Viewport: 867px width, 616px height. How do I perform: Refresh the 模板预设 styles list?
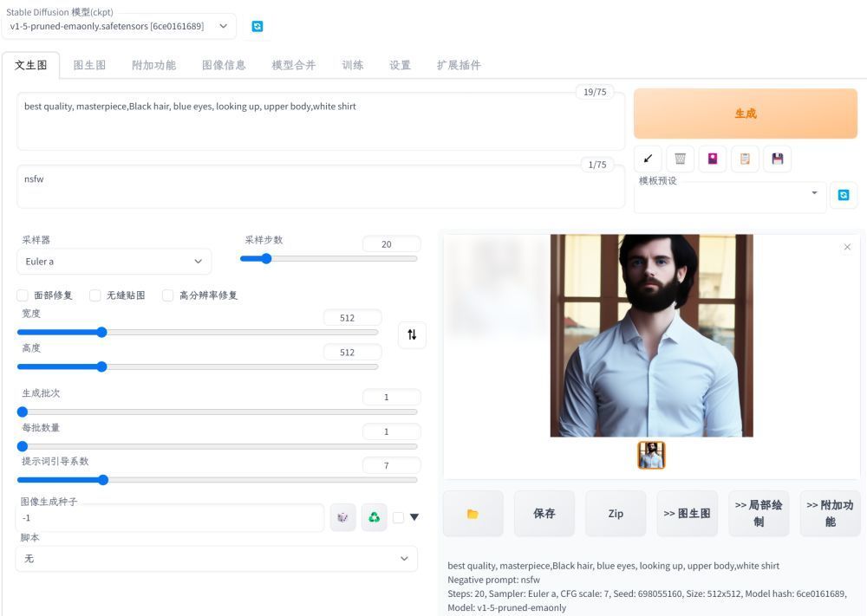(x=844, y=195)
